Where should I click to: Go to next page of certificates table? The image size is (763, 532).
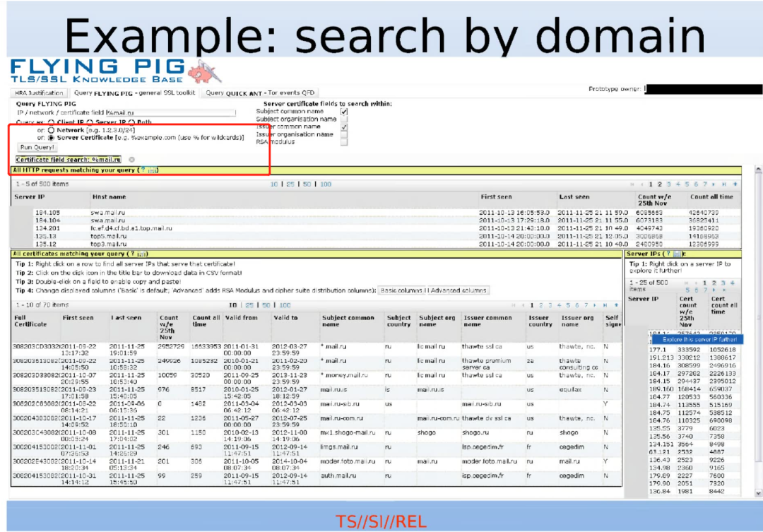point(595,305)
